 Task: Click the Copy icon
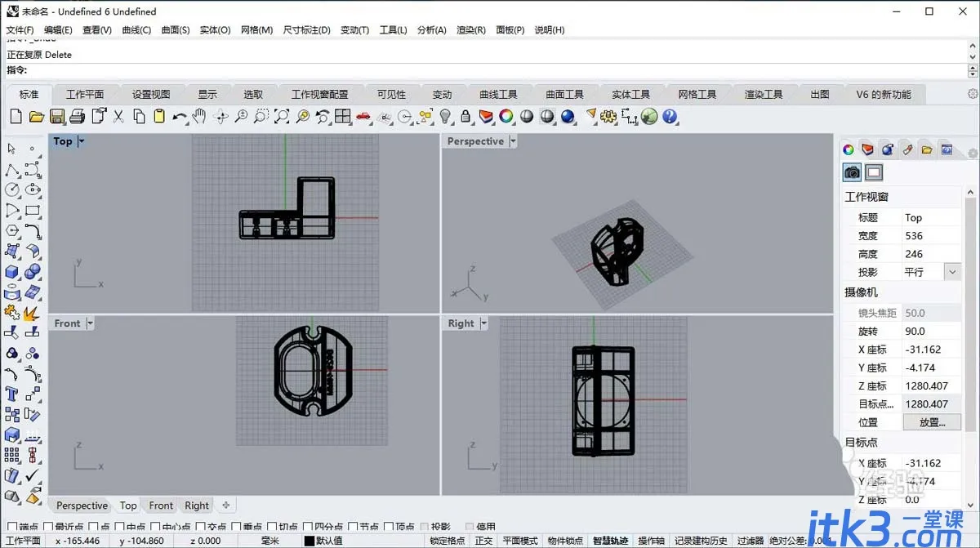pos(139,117)
